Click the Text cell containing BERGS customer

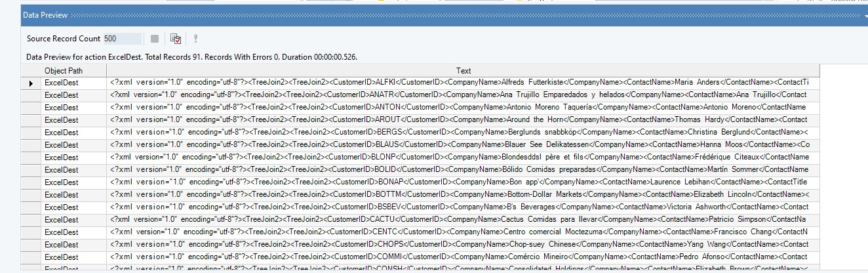pyautogui.click(x=459, y=133)
